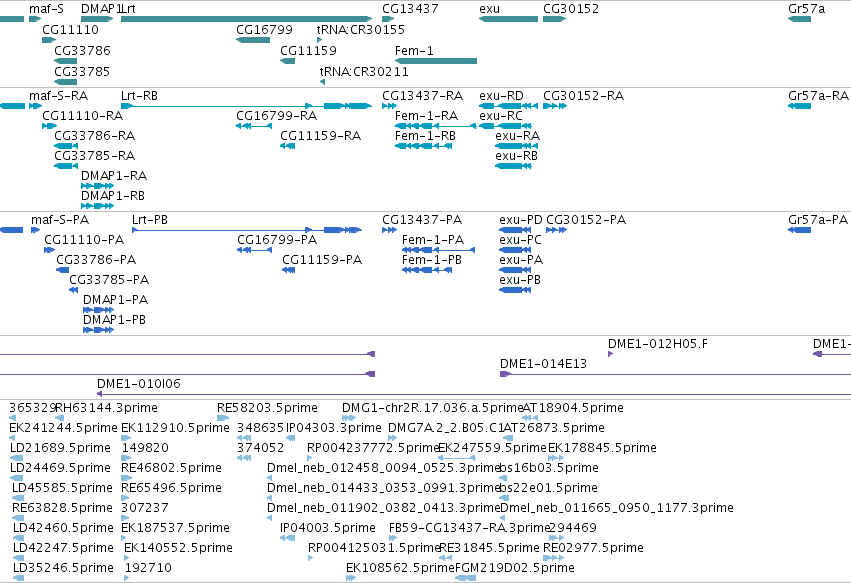
Task: Select the RE02977.5prime EST
Action: 554,558
